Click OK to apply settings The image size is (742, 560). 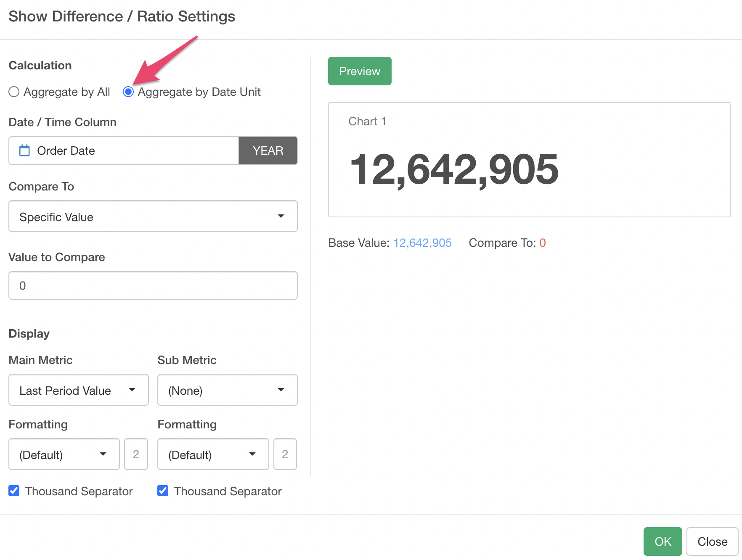662,542
